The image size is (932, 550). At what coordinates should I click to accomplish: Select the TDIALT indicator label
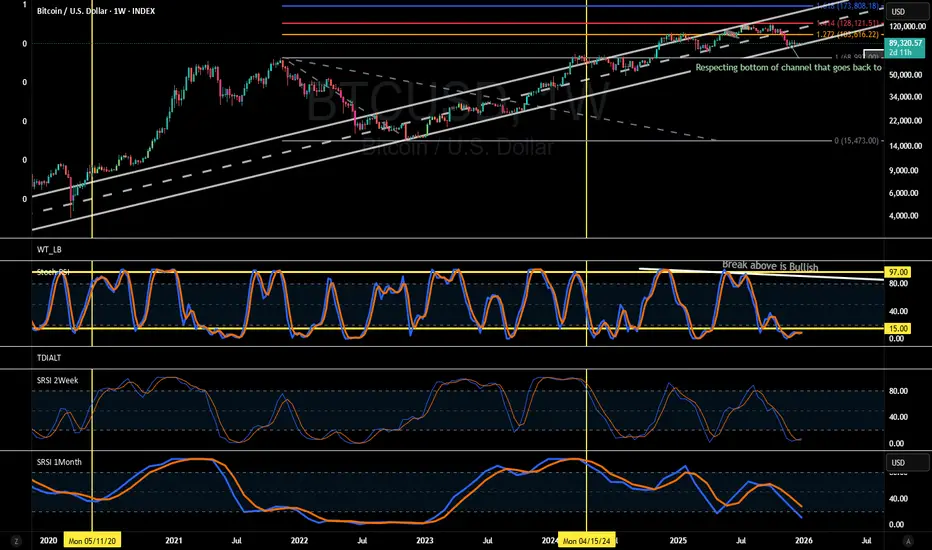tap(49, 358)
